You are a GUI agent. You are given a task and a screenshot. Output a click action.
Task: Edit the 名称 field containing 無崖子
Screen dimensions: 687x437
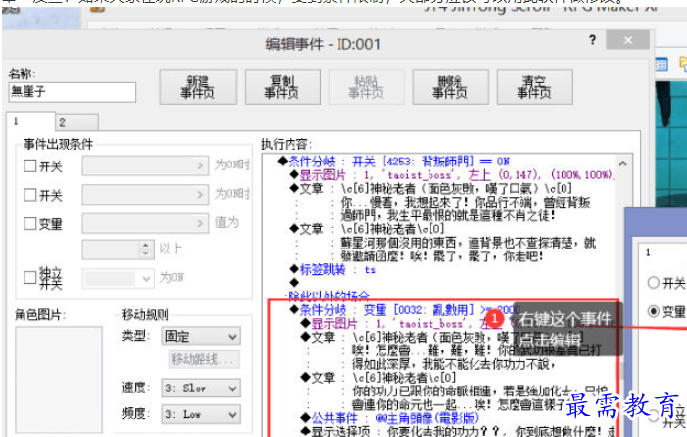[x=72, y=92]
